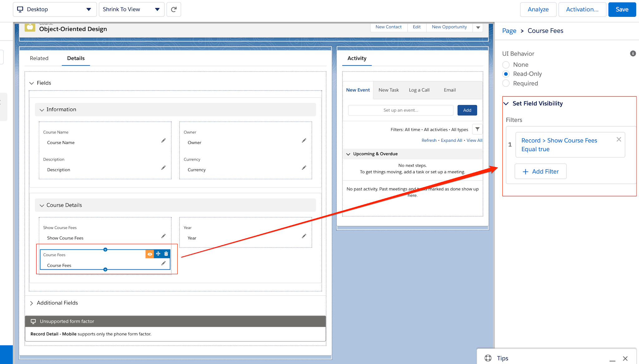
Task: Select the Required radio button
Action: 506,83
